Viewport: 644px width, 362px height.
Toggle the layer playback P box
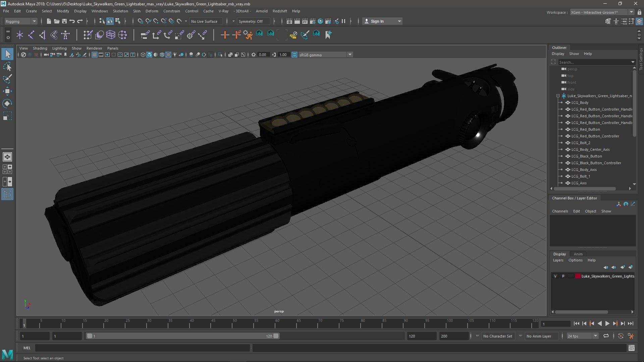(x=563, y=276)
